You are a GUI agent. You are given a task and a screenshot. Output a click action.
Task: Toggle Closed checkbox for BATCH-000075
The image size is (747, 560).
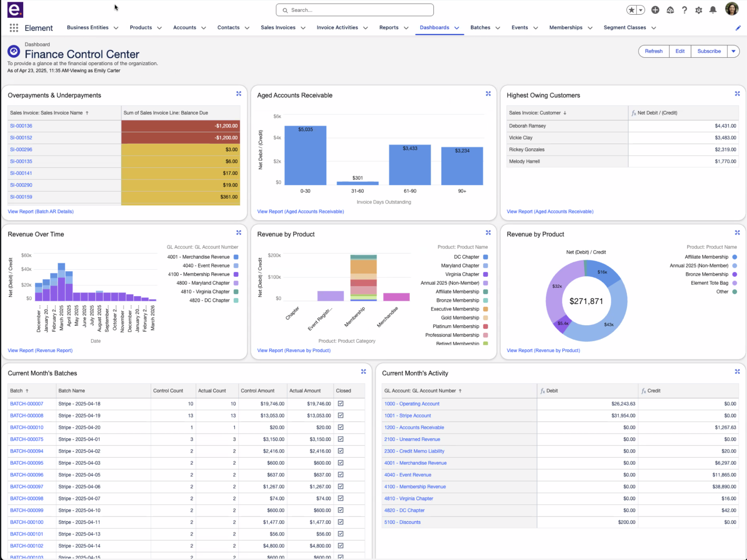pyautogui.click(x=341, y=439)
